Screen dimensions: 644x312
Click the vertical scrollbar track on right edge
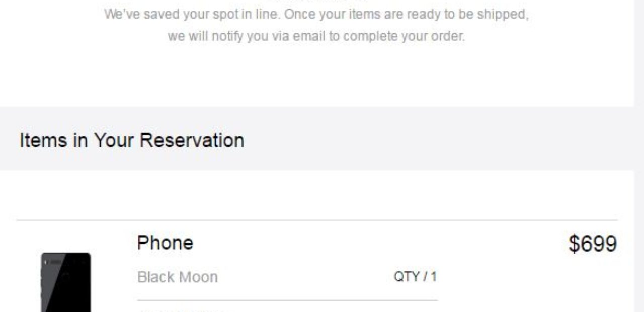pyautogui.click(x=639, y=156)
